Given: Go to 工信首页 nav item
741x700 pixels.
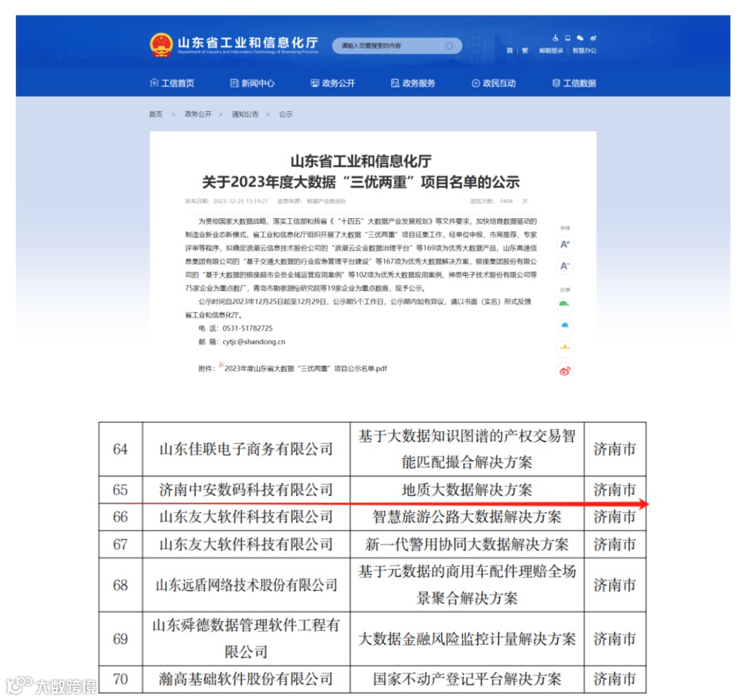Looking at the screenshot, I should [172, 83].
